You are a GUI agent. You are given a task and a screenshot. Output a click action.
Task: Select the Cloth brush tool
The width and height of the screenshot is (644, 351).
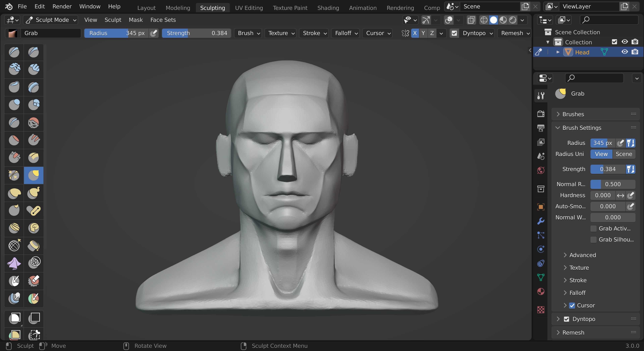point(14,263)
